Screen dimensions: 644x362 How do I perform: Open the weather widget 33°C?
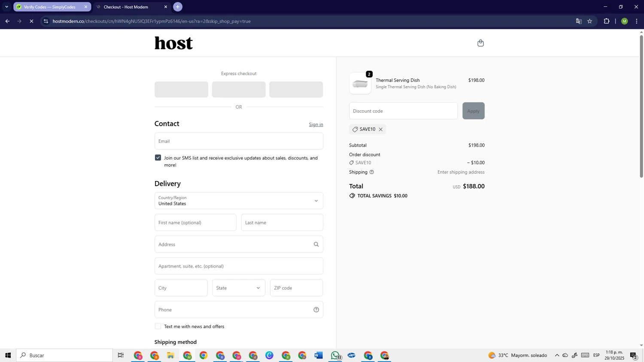[x=518, y=355]
